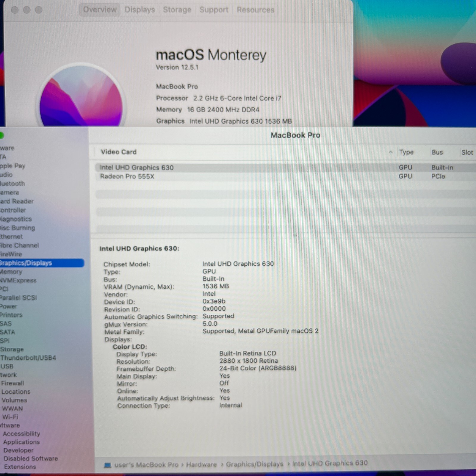Select Intel UHD Graphics 630 video card row

pos(285,167)
